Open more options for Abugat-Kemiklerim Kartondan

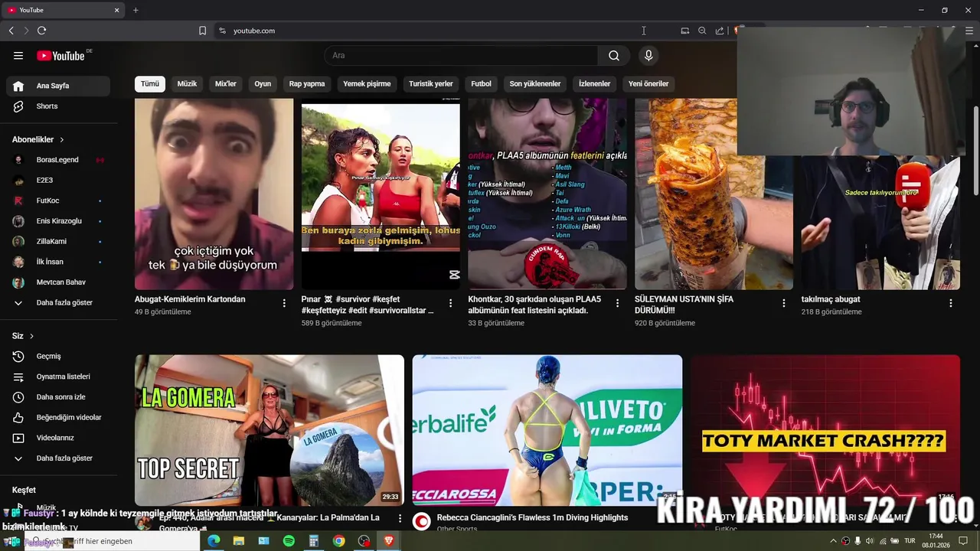tap(284, 303)
